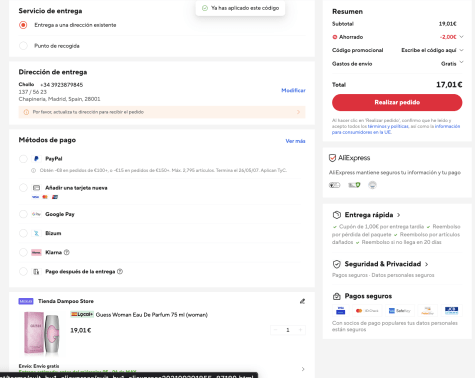
Task: Click the red Ahorrado discount icon
Action: [335, 37]
